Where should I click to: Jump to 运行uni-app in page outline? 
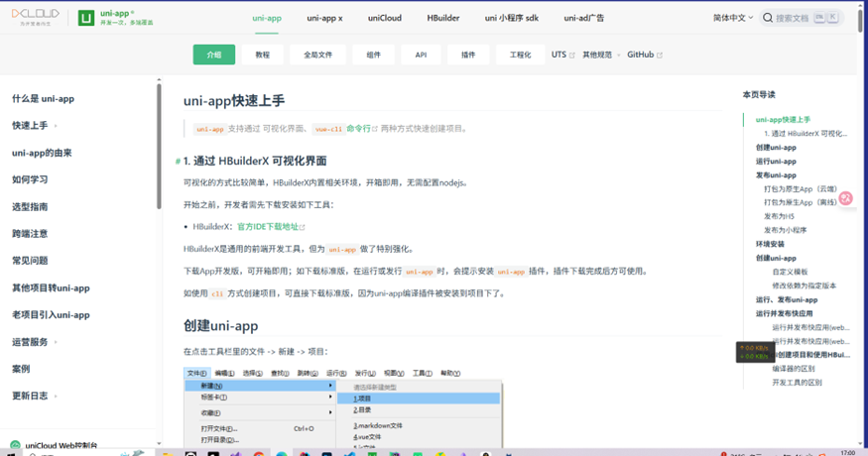(x=776, y=161)
